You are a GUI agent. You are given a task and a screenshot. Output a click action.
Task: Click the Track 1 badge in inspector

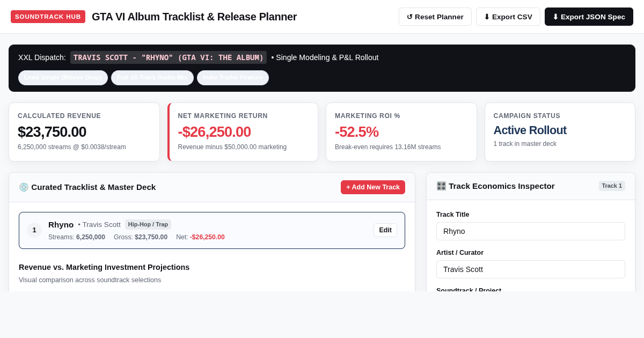pyautogui.click(x=612, y=186)
